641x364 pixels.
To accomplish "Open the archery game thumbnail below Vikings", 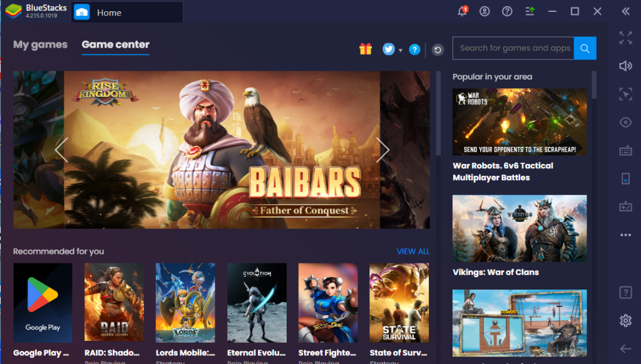I will tap(520, 323).
